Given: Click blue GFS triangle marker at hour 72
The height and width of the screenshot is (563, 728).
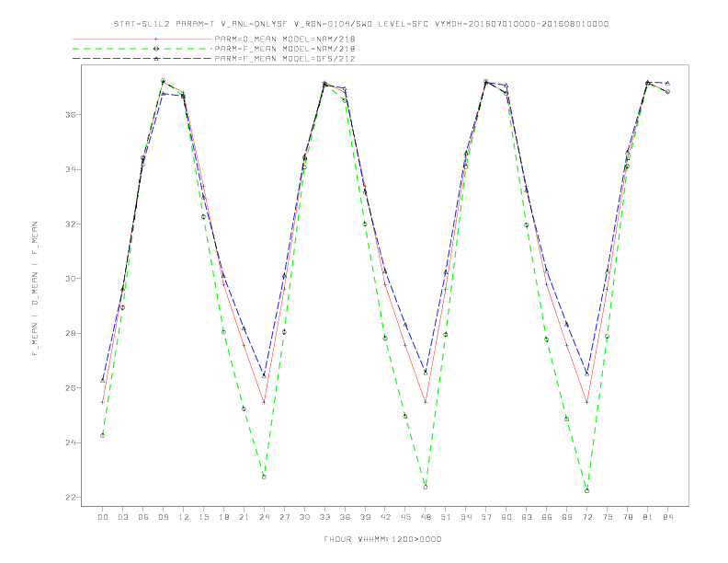Looking at the screenshot, I should point(586,373).
